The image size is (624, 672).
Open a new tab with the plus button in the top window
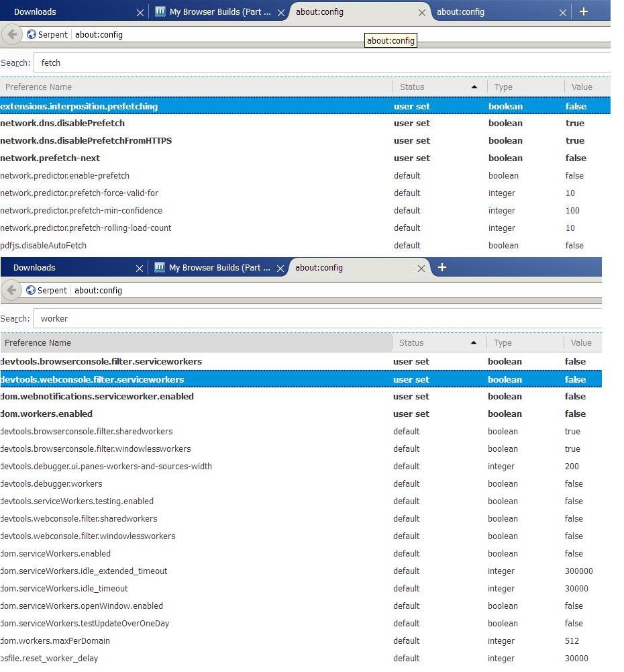(x=583, y=11)
